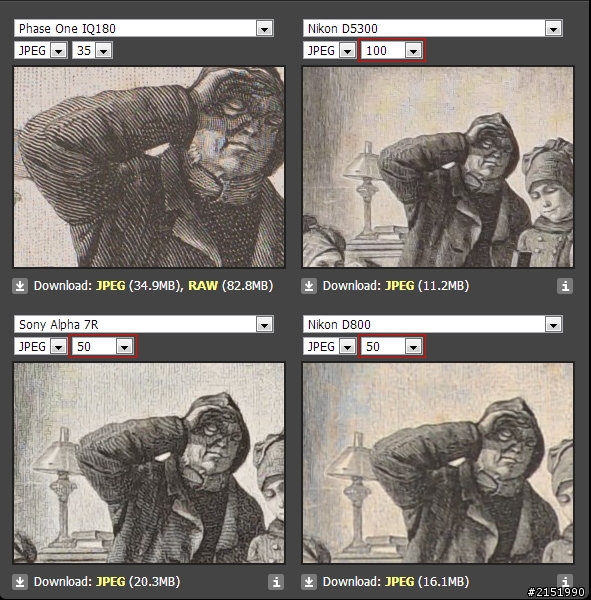Open the Nikon D800 camera selector
This screenshot has width=591, height=600.
click(433, 324)
